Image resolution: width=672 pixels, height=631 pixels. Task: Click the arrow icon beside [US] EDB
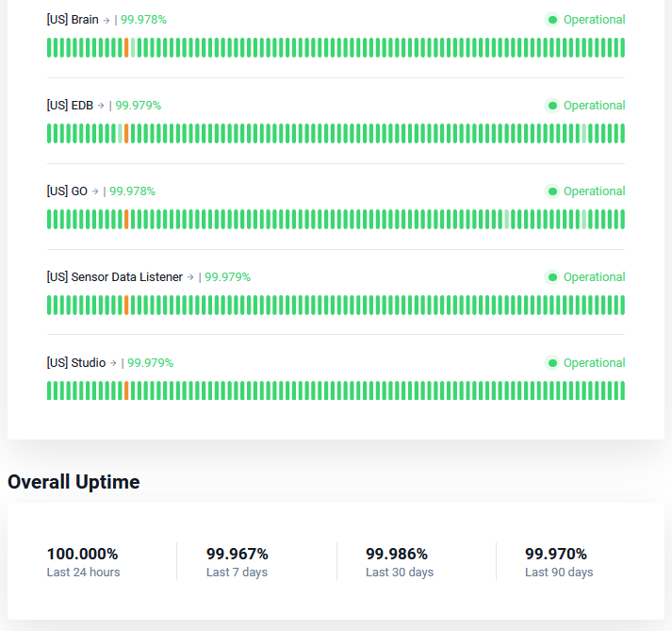[101, 106]
